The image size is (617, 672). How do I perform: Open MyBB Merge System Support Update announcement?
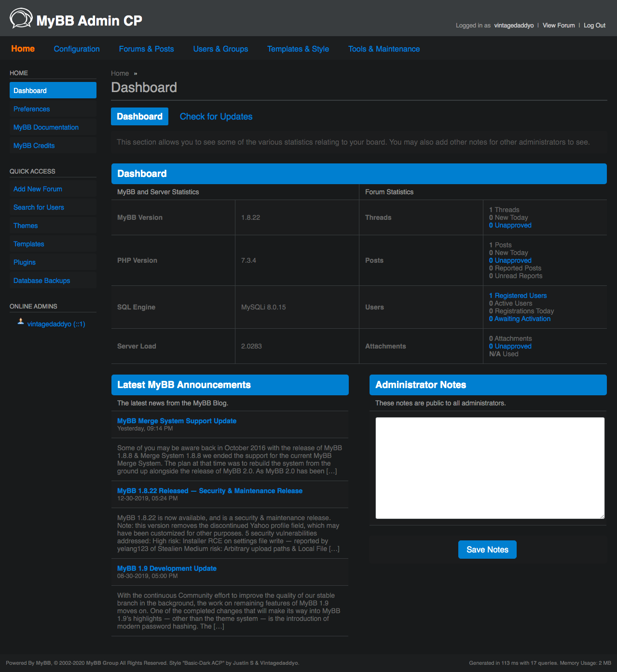(x=177, y=421)
